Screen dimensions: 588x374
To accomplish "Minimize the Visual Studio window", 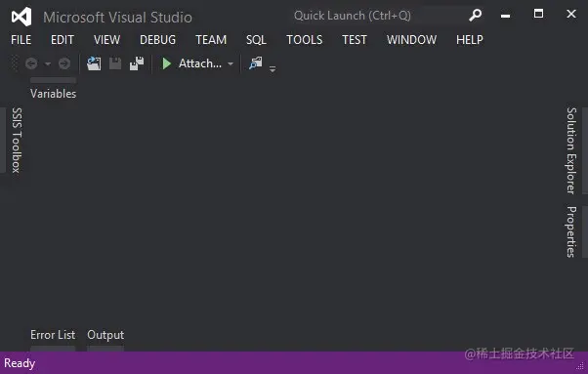I will click(x=505, y=16).
